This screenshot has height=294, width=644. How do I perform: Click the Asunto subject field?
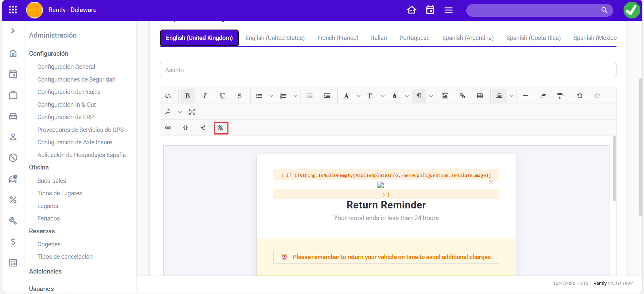tap(388, 70)
